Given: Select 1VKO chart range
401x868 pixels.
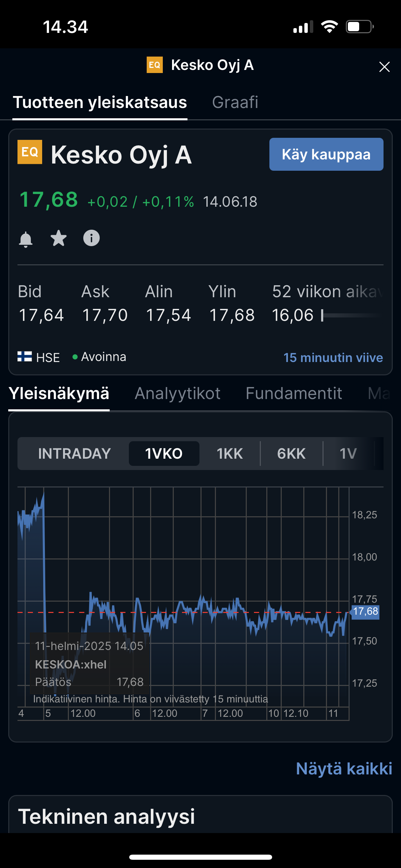Looking at the screenshot, I should [x=164, y=454].
